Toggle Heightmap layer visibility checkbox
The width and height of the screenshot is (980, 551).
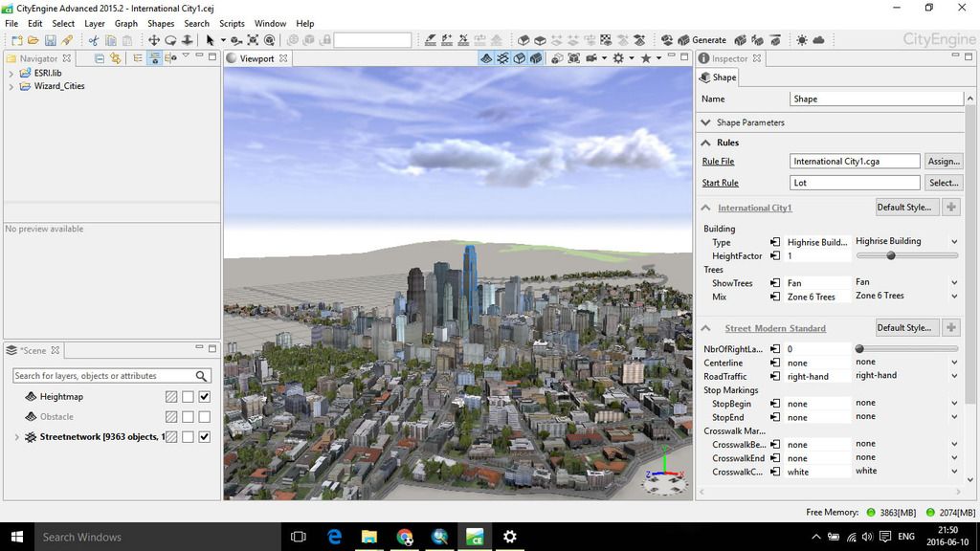click(205, 397)
